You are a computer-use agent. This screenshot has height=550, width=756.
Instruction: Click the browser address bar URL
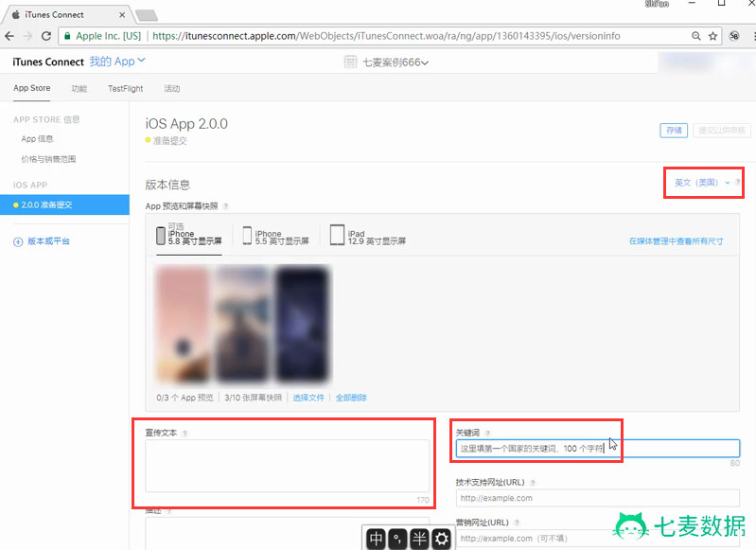386,36
